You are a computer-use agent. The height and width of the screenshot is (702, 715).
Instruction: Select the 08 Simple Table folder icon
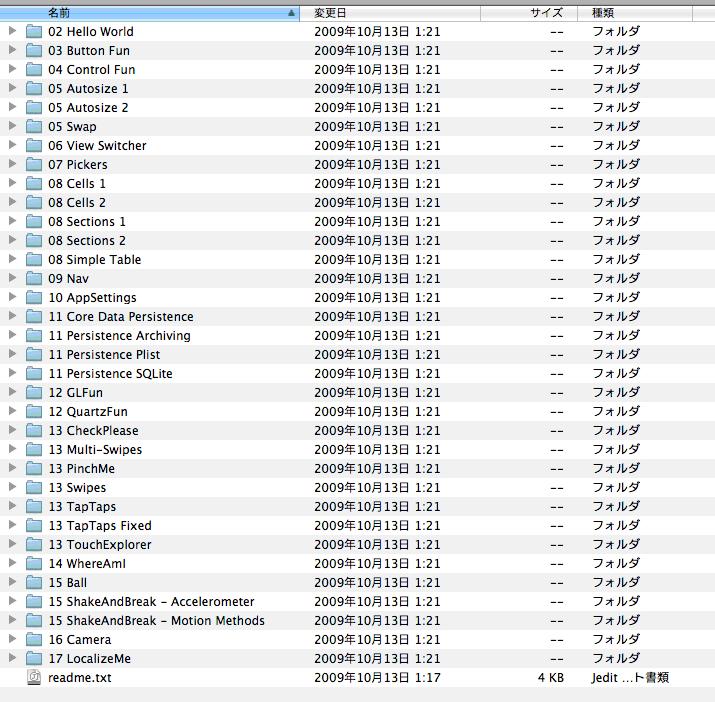[x=34, y=260]
